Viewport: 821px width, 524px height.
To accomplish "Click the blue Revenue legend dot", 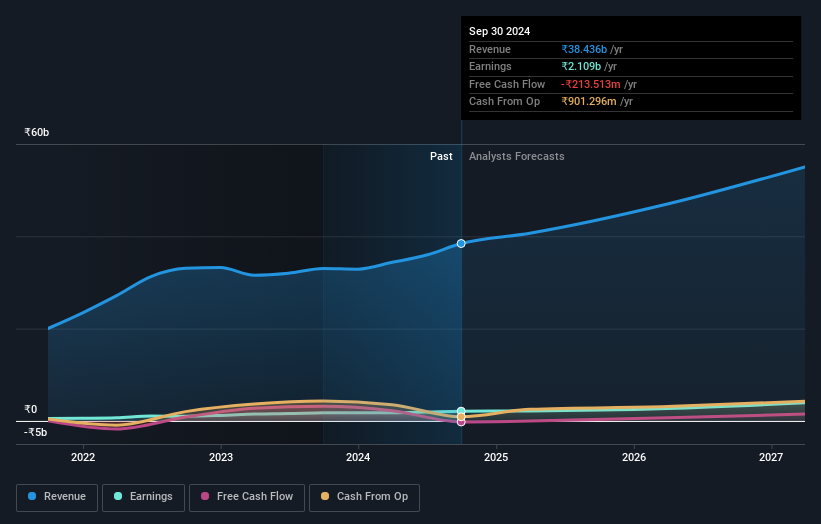I will click(32, 496).
